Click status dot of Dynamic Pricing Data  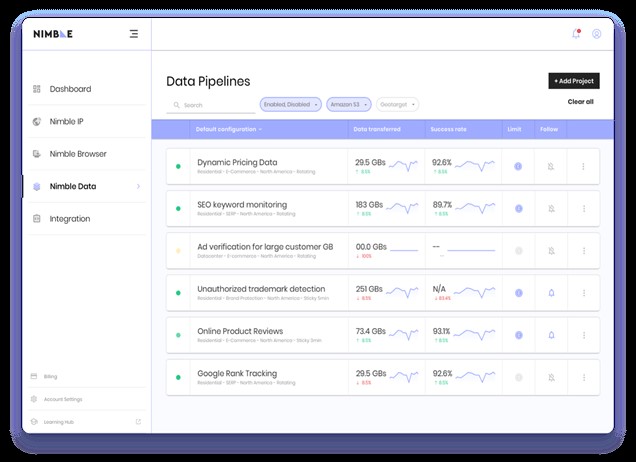178,166
